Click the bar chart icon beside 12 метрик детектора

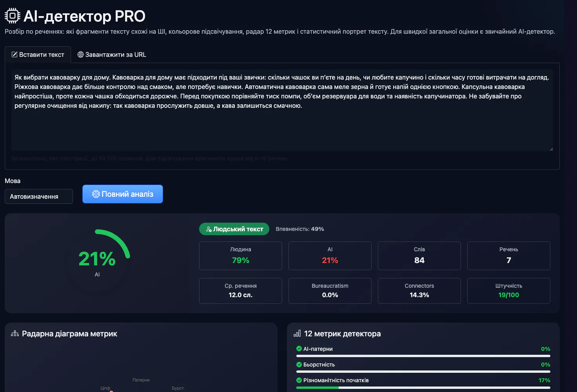click(x=297, y=334)
